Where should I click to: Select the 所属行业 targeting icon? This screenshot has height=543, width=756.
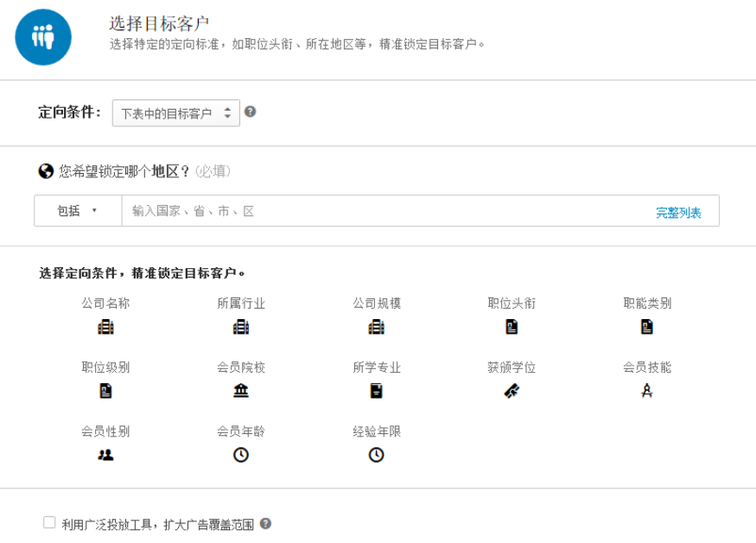(x=241, y=327)
